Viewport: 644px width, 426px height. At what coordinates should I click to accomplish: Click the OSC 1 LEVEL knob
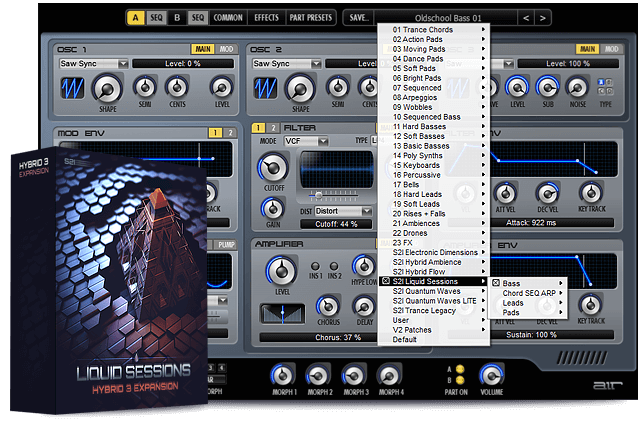click(x=222, y=87)
